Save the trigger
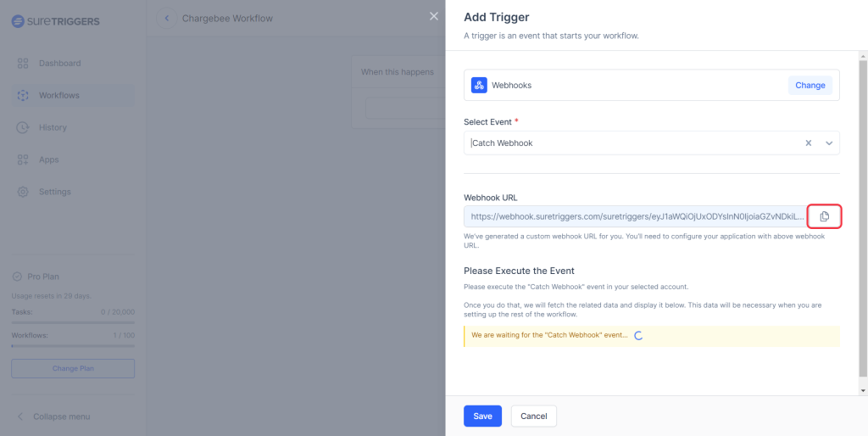Viewport: 868px width, 436px height. pyautogui.click(x=482, y=416)
